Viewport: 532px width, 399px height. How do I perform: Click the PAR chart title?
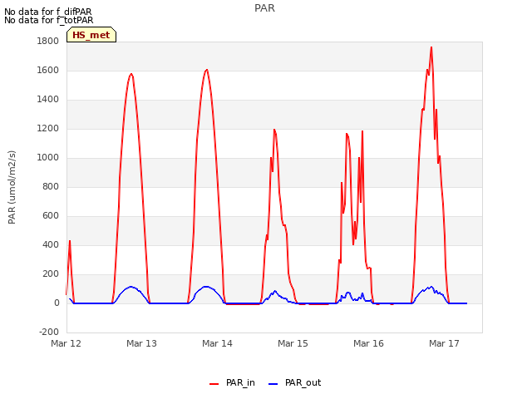[264, 8]
